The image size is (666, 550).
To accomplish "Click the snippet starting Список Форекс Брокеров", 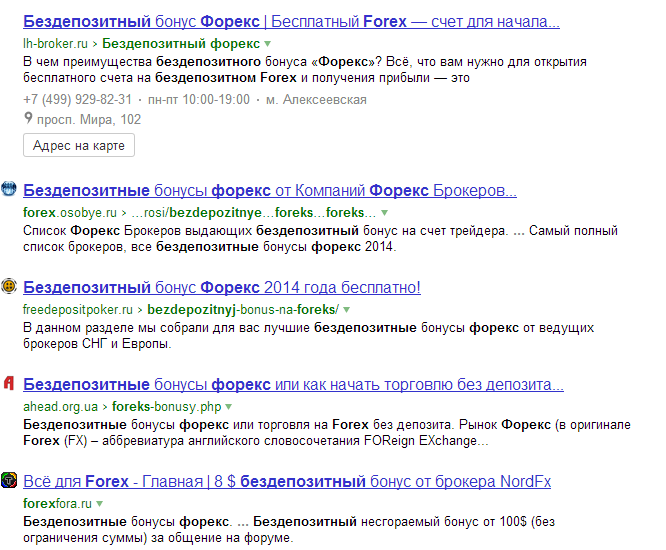I will coord(320,239).
